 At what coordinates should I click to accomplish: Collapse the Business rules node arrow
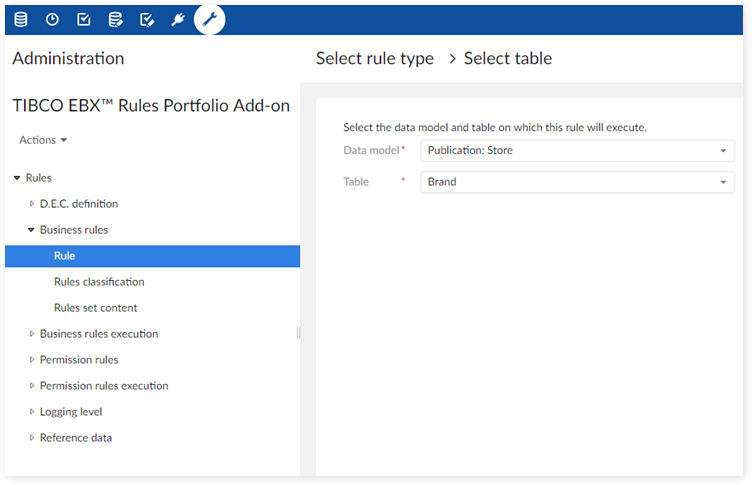(31, 230)
